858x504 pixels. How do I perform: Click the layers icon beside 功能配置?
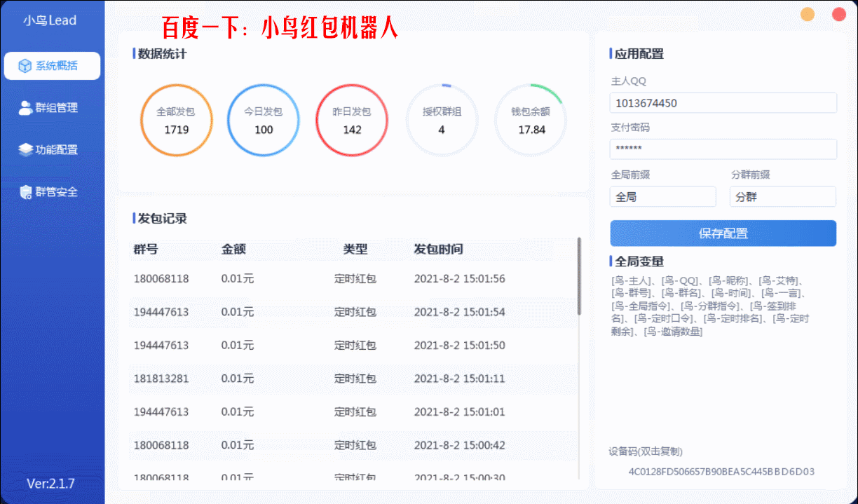[x=25, y=149]
